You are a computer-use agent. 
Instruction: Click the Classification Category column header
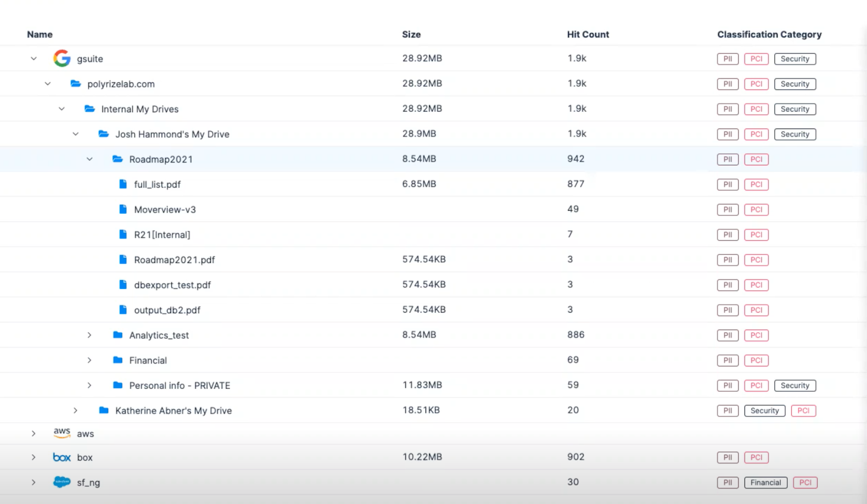(x=769, y=34)
